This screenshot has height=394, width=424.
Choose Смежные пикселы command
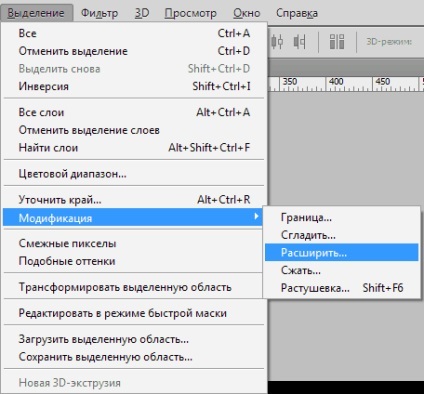134,243
